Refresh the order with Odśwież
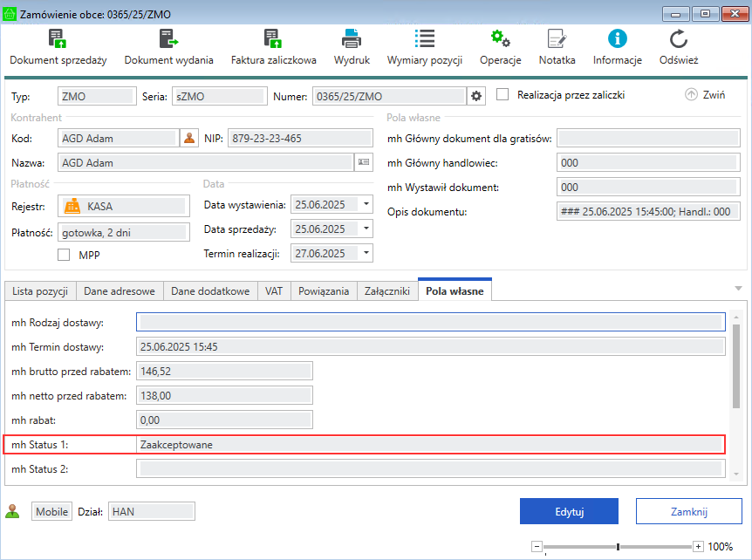This screenshot has width=752, height=560. click(x=679, y=39)
